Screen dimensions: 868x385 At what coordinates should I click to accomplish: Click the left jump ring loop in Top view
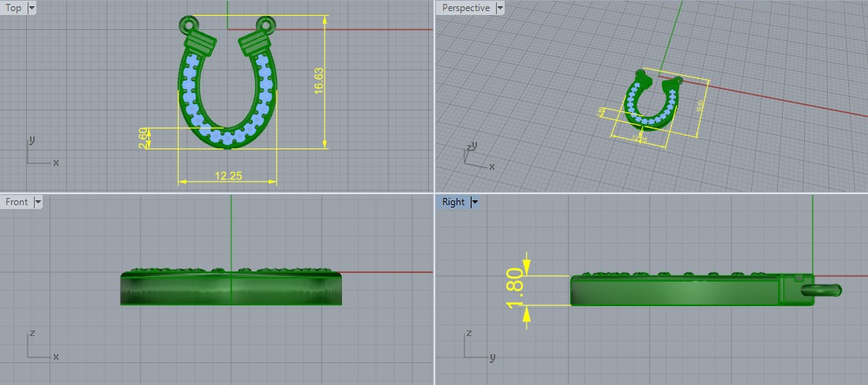pos(188,24)
